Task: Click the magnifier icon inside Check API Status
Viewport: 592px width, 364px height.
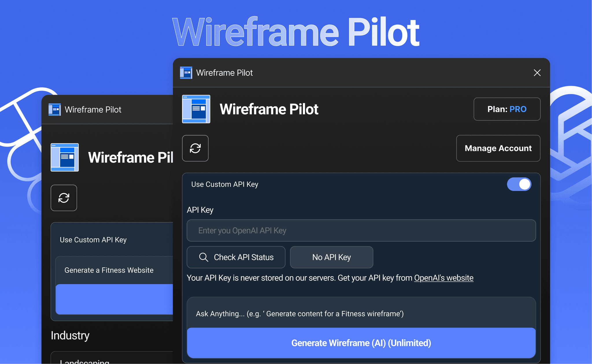Action: click(204, 257)
